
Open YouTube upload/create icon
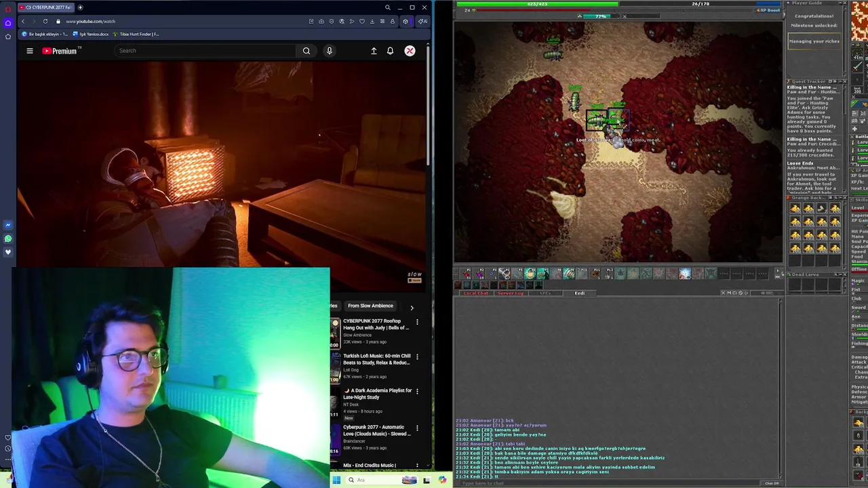374,51
